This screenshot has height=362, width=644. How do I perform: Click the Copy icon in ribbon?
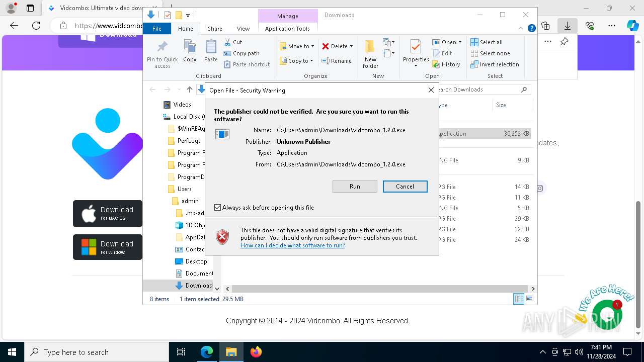[x=190, y=51]
